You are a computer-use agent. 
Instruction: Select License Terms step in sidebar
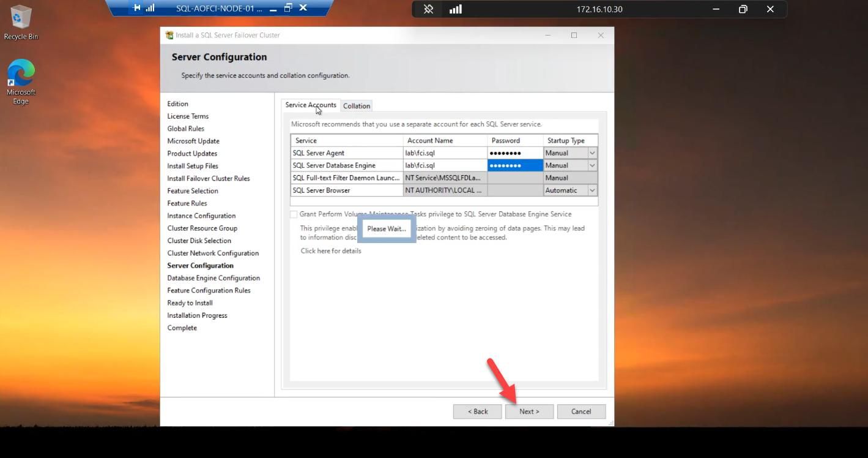[x=188, y=116]
